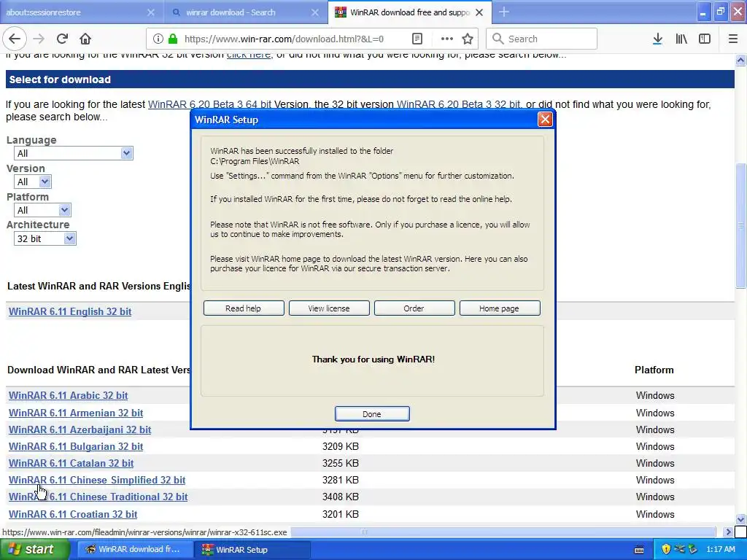Screen dimensions: 747x560
Task: Select WinRAR download taskbar button
Action: click(135, 550)
